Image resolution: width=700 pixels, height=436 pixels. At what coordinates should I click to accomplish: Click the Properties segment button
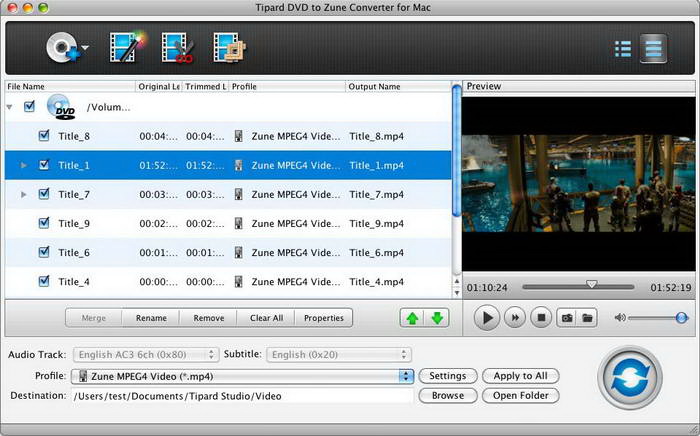pos(323,318)
